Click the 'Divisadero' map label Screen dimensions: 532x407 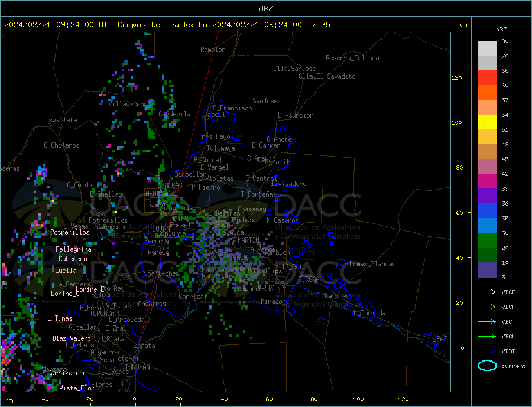pos(288,184)
